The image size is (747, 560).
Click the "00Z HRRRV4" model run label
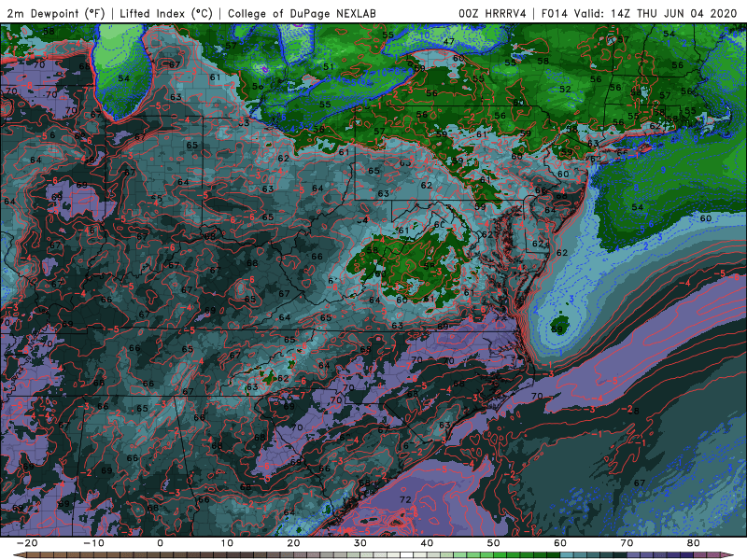point(492,13)
